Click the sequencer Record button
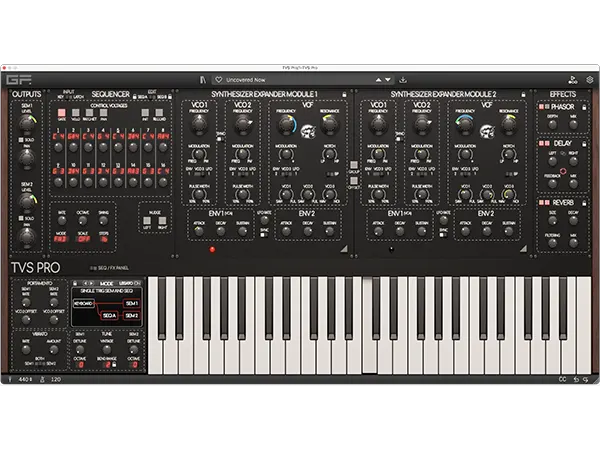 [159, 112]
